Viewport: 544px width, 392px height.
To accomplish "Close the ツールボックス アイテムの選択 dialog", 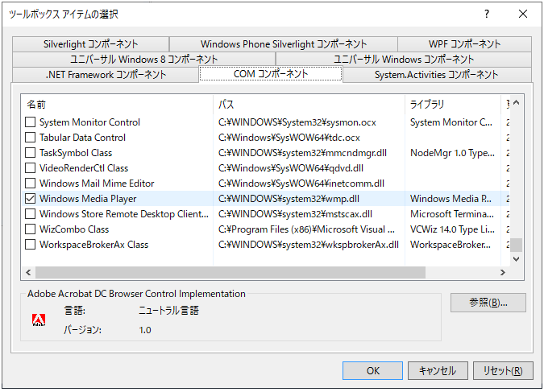I will click(x=523, y=14).
